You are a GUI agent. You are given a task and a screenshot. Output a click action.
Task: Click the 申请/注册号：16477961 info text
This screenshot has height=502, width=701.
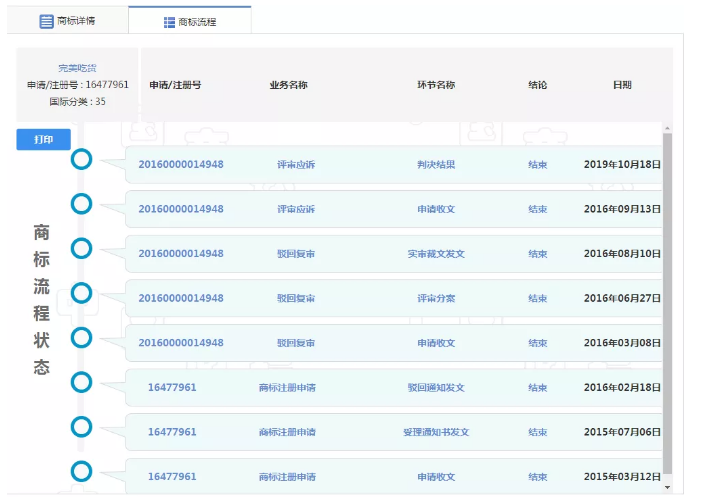pyautogui.click(x=78, y=85)
